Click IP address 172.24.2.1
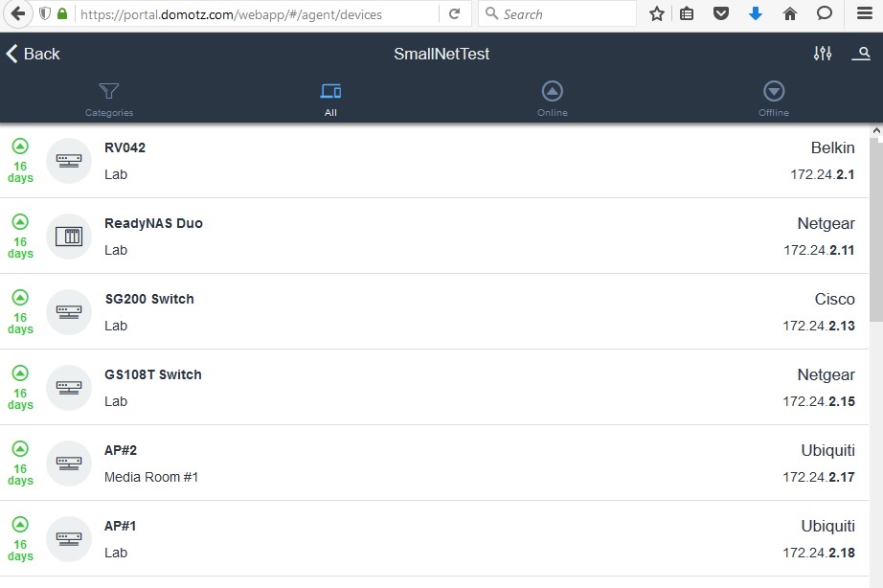Image resolution: width=883 pixels, height=588 pixels. click(822, 174)
